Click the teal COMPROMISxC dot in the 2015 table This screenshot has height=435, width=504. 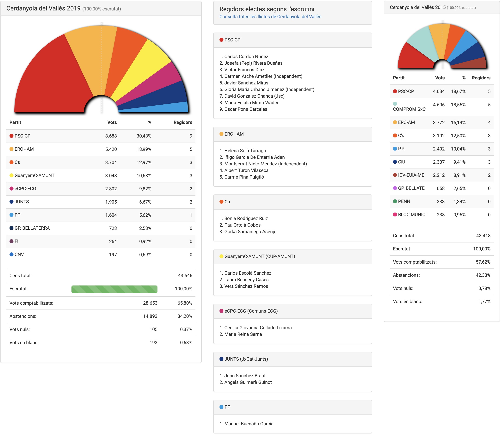(x=395, y=104)
